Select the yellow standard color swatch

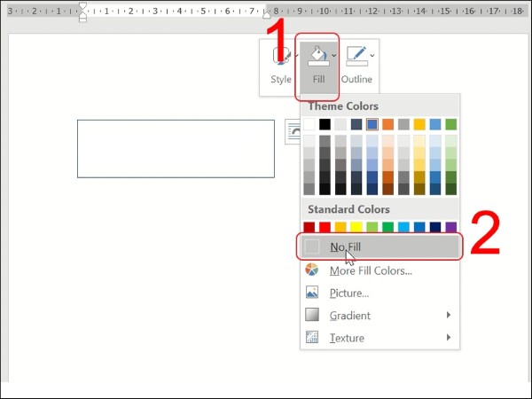pos(356,227)
